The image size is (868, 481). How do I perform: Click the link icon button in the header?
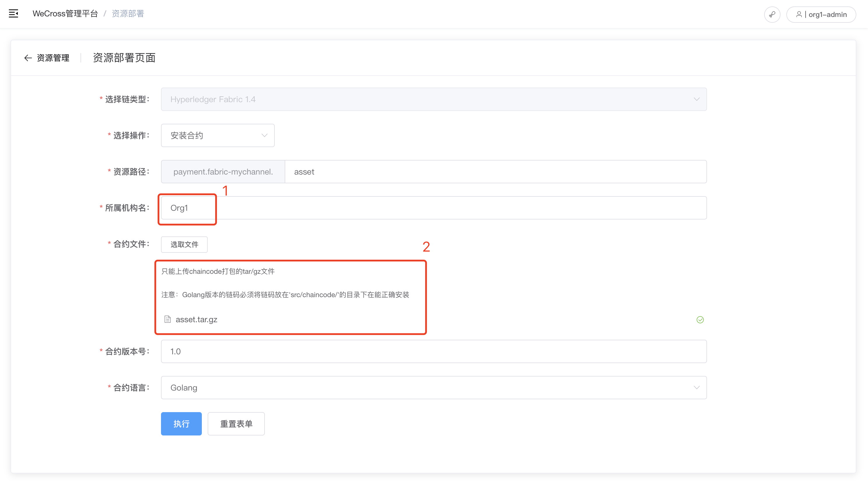772,15
